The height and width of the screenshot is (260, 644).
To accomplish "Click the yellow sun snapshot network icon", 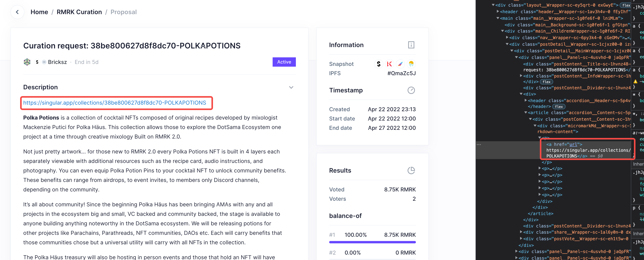I will 411,64.
